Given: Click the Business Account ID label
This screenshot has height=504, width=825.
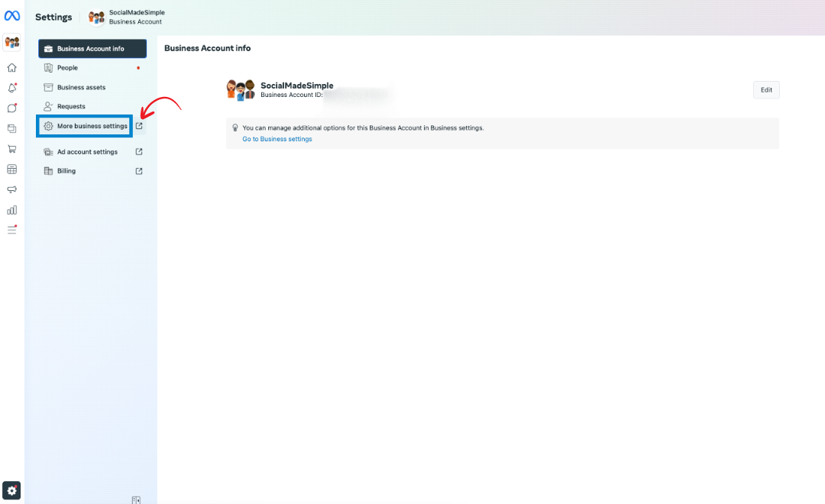Looking at the screenshot, I should click(x=292, y=95).
